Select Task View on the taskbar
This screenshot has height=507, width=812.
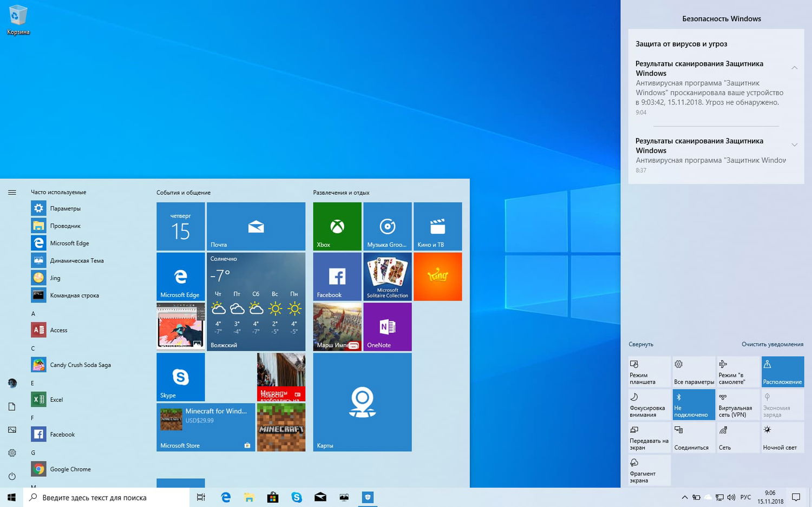[201, 497]
